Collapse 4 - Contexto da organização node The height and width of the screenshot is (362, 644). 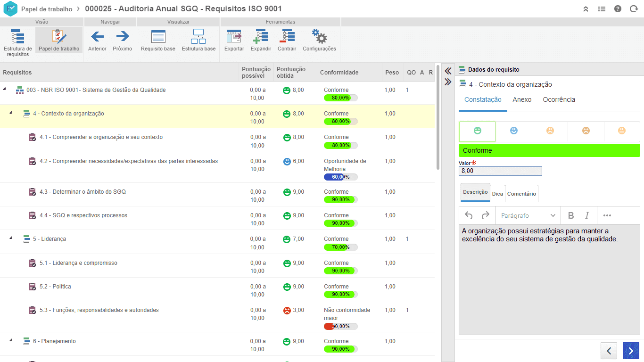click(11, 113)
